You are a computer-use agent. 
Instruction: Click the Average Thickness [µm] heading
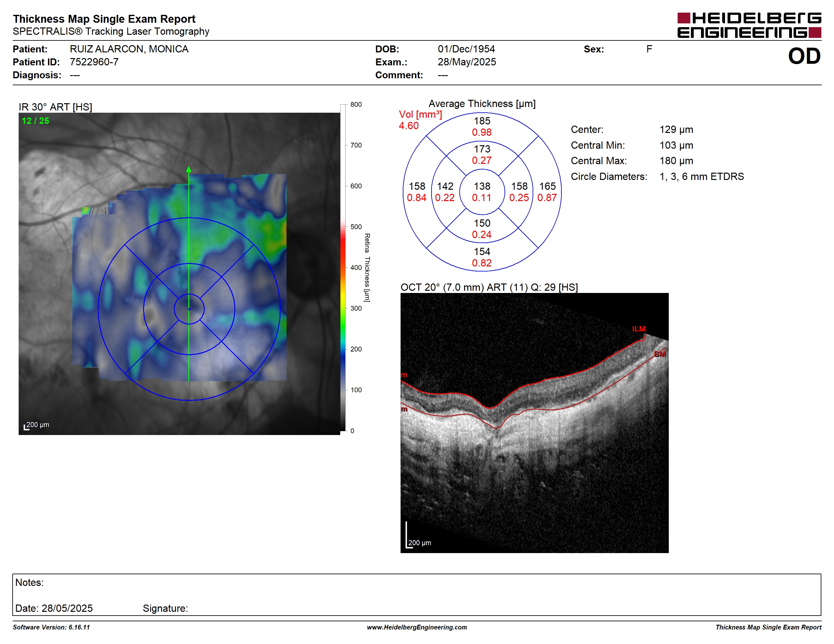pos(482,104)
